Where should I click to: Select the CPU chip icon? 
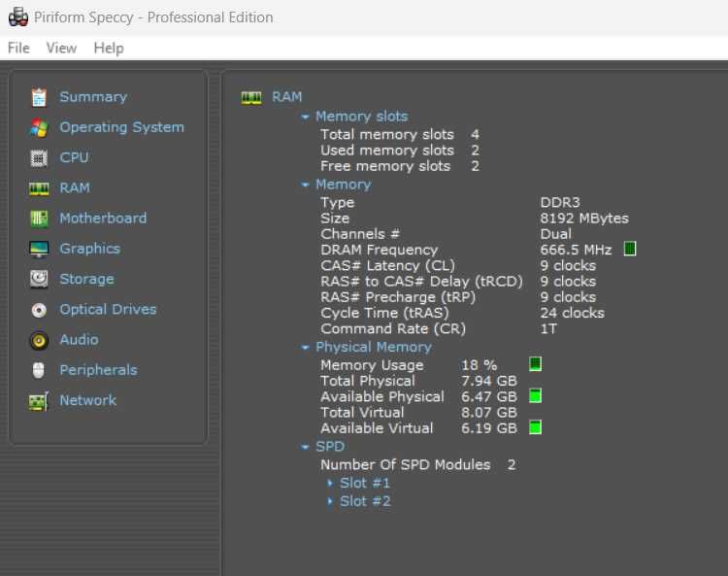39,157
